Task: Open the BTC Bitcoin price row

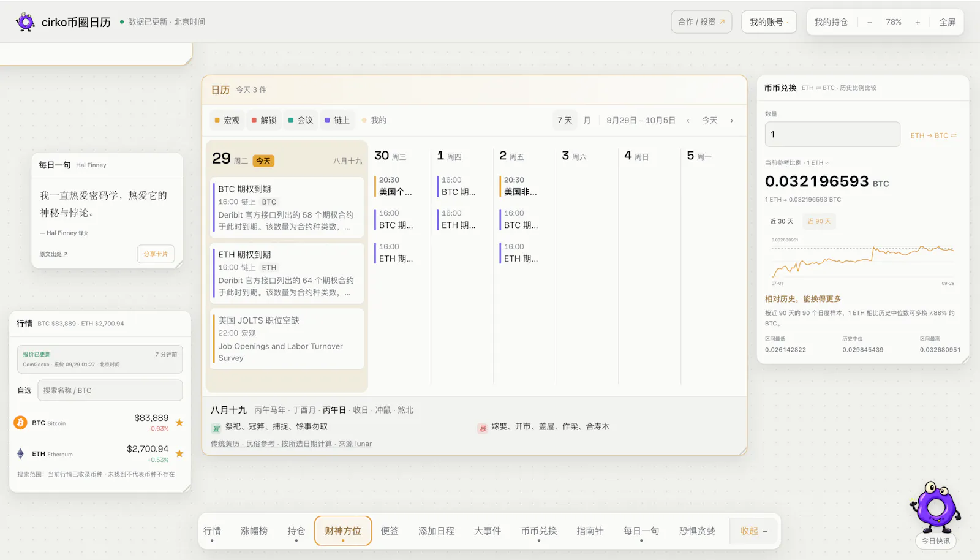Action: click(x=99, y=423)
